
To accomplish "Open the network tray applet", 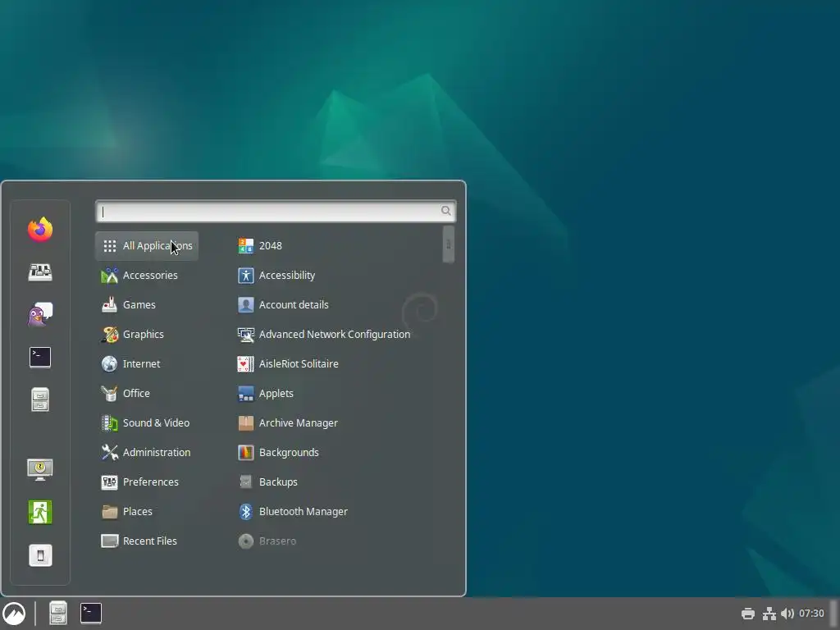I will click(x=769, y=614).
